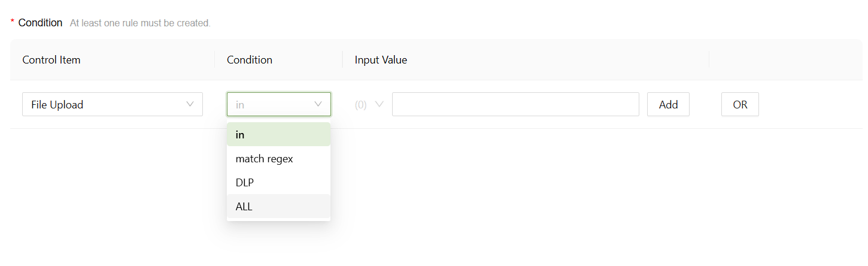Image resolution: width=868 pixels, height=266 pixels.
Task: Click the OR button
Action: coord(740,104)
